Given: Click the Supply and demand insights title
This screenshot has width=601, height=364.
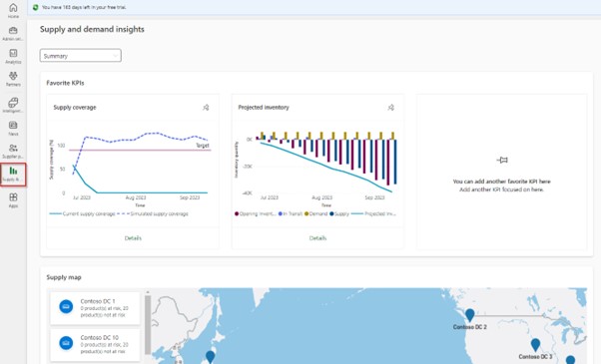Looking at the screenshot, I should pos(92,30).
